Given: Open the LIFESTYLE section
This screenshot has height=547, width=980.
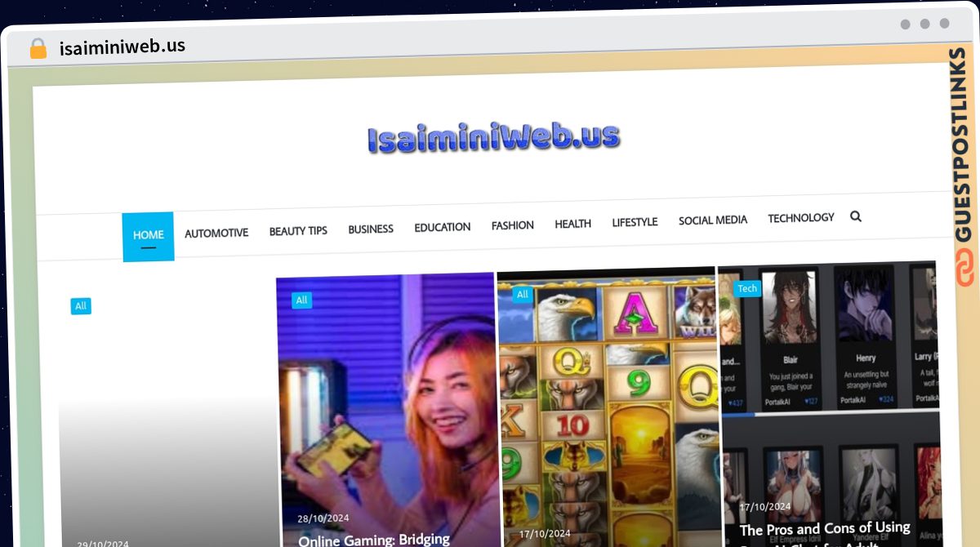Looking at the screenshot, I should pyautogui.click(x=635, y=222).
